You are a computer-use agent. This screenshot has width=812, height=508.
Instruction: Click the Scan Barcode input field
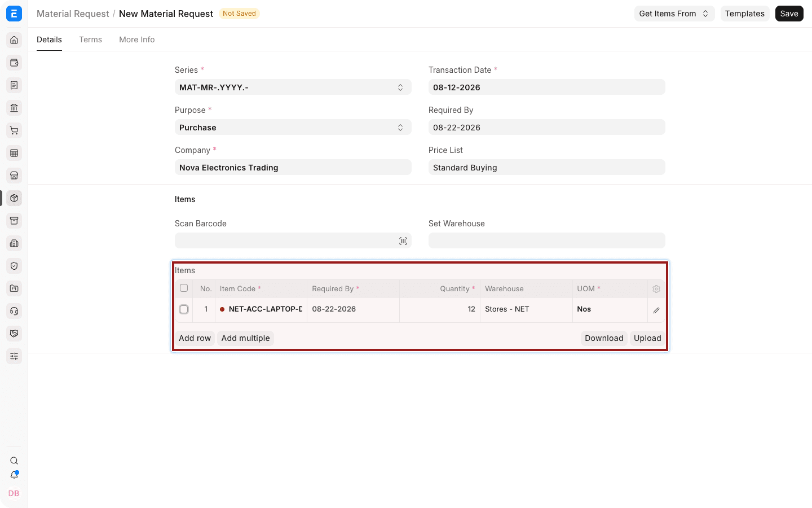tap(293, 240)
